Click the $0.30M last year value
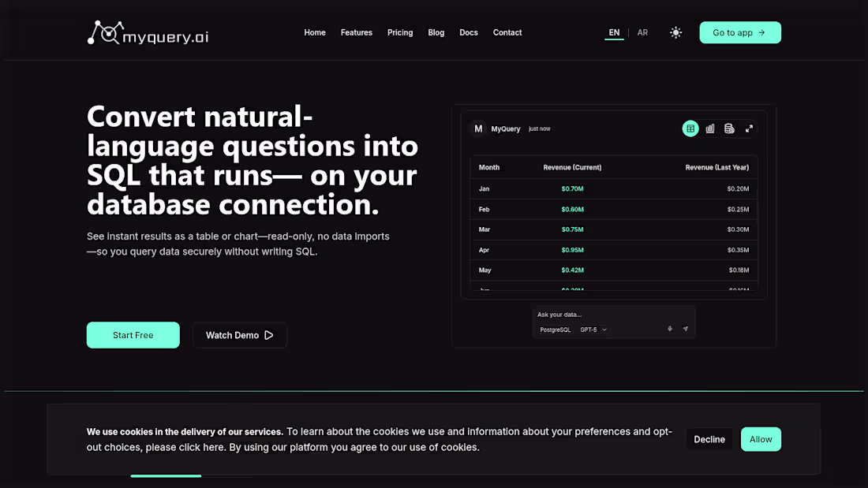Screen dimensions: 868x488 tap(738, 229)
